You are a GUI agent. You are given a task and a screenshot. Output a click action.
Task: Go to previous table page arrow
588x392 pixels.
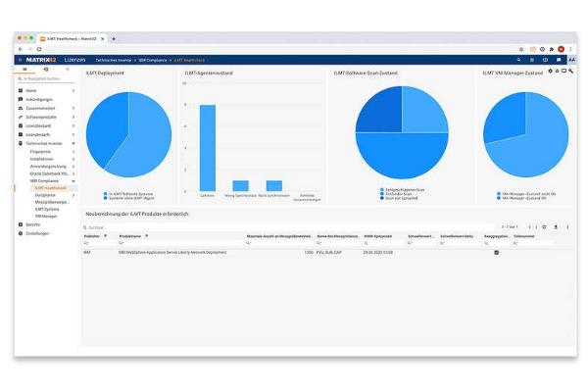(x=529, y=227)
